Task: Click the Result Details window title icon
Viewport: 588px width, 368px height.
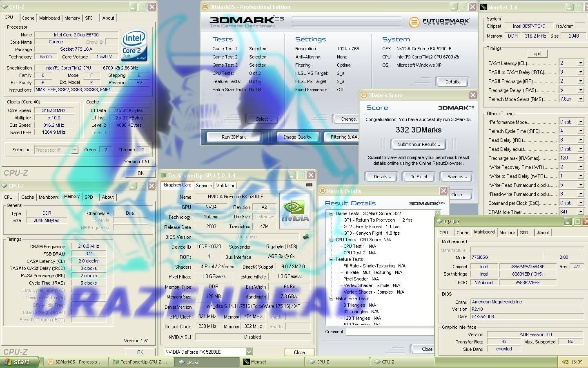Action: click(x=322, y=191)
